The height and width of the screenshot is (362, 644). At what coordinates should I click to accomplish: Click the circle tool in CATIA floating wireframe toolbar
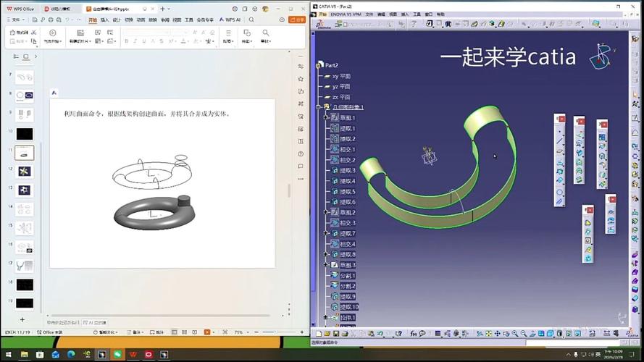559,192
